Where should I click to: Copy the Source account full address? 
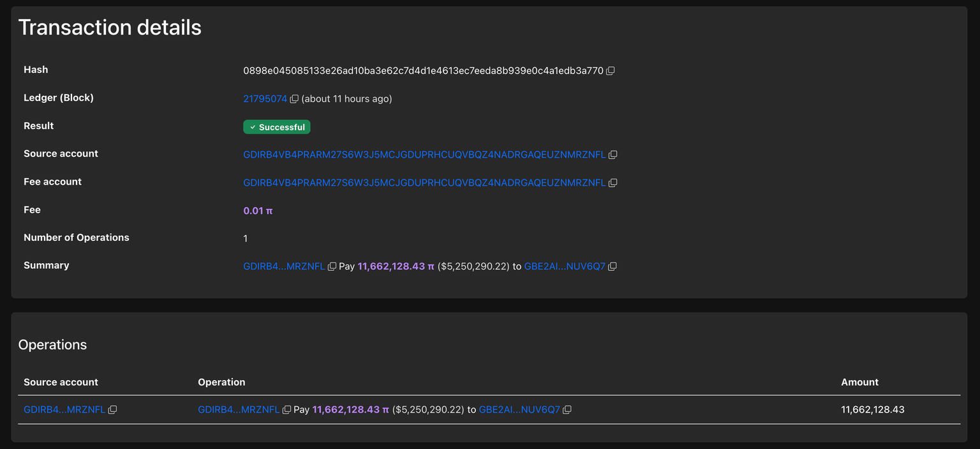pyautogui.click(x=613, y=155)
